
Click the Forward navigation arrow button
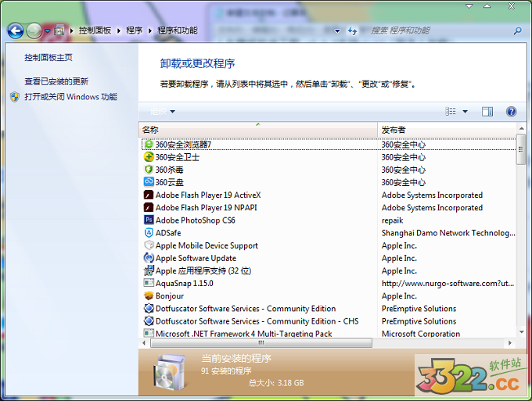(34, 31)
